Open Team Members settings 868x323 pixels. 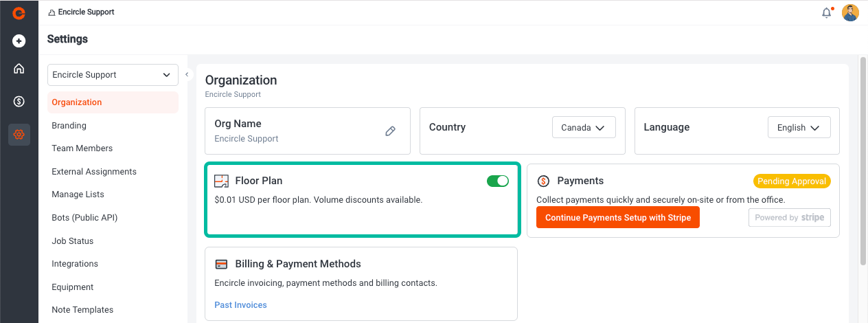pyautogui.click(x=82, y=148)
